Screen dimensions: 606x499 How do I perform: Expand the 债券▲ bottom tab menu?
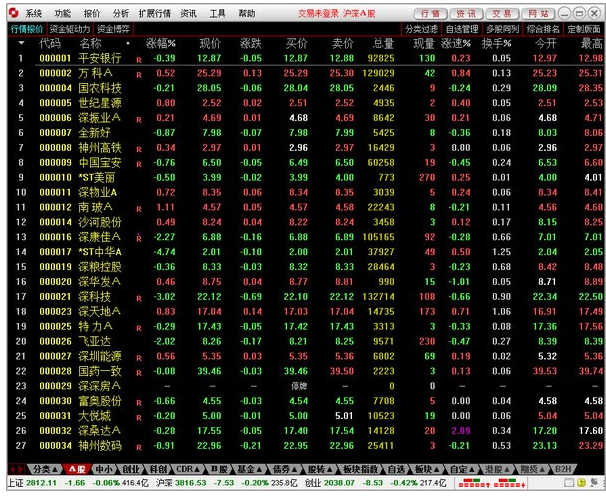coord(284,469)
